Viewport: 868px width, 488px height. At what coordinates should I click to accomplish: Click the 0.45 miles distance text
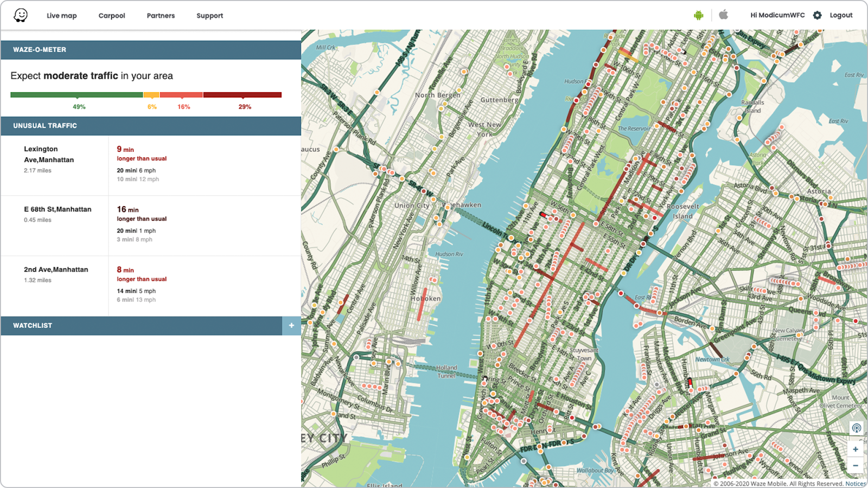37,220
